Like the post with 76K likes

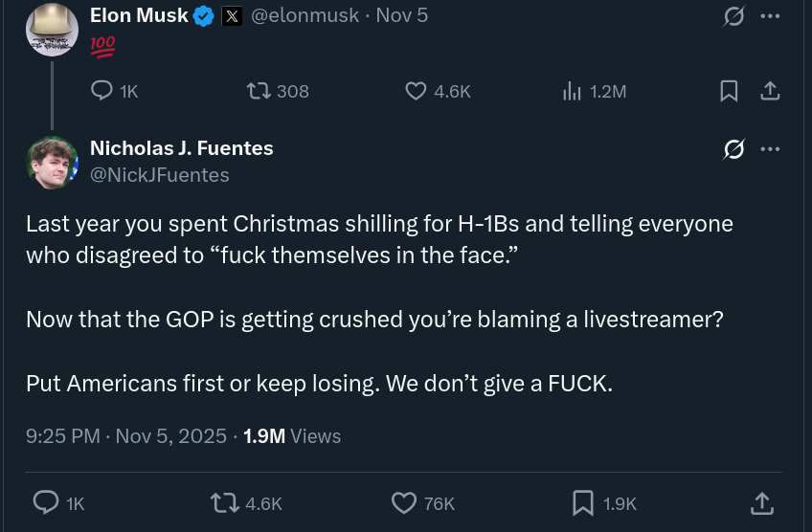405,502
